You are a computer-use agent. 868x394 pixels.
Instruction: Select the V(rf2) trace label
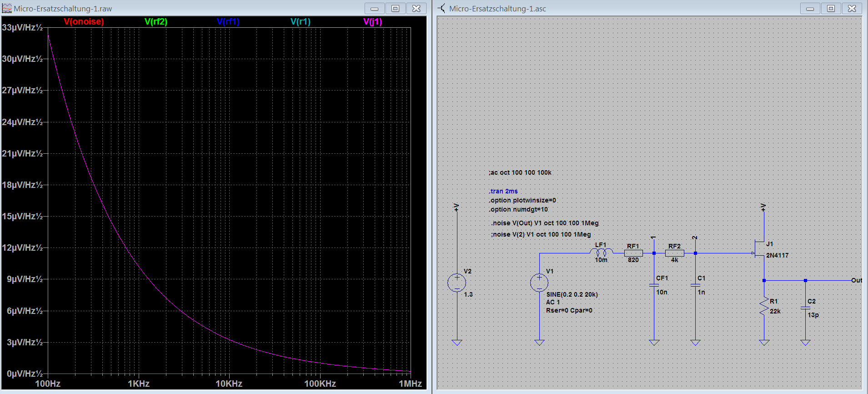tap(156, 21)
